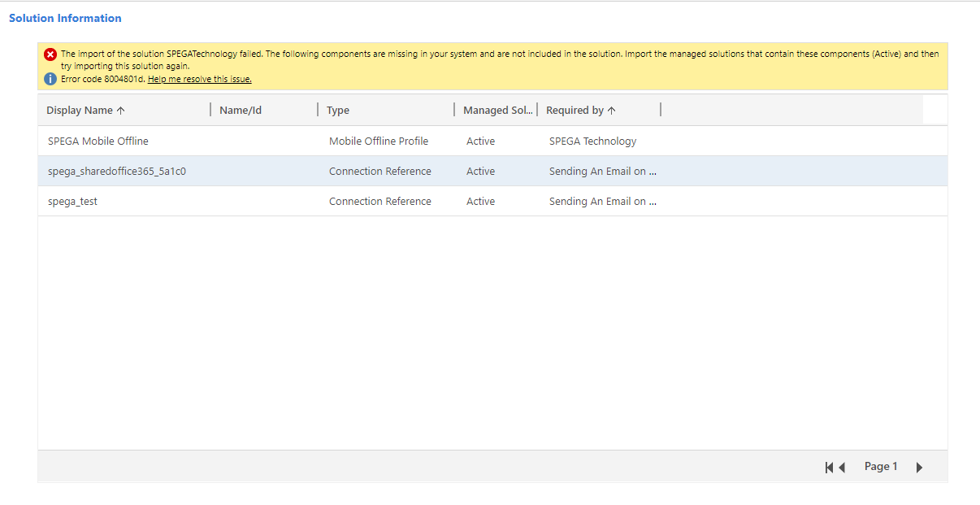
Task: Open sort options for Managed Sol column
Action: point(499,109)
